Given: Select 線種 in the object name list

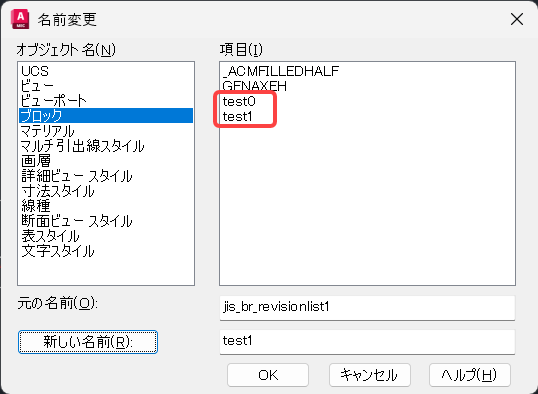Looking at the screenshot, I should (x=106, y=206).
